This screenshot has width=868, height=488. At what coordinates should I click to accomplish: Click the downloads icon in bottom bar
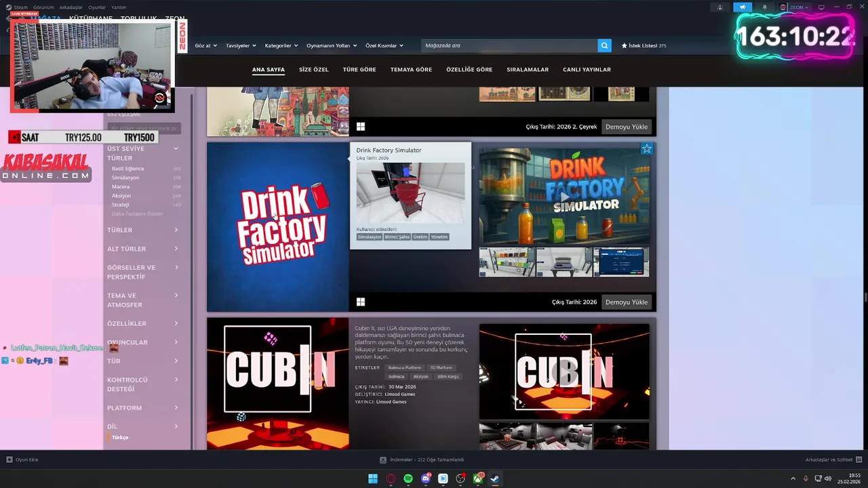click(383, 460)
